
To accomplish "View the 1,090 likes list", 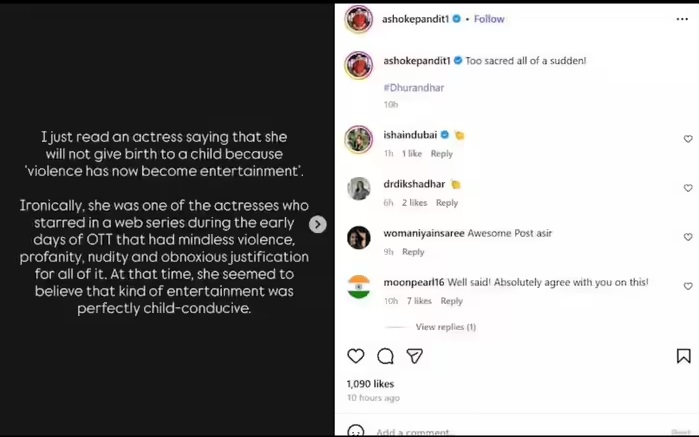I will pyautogui.click(x=370, y=384).
